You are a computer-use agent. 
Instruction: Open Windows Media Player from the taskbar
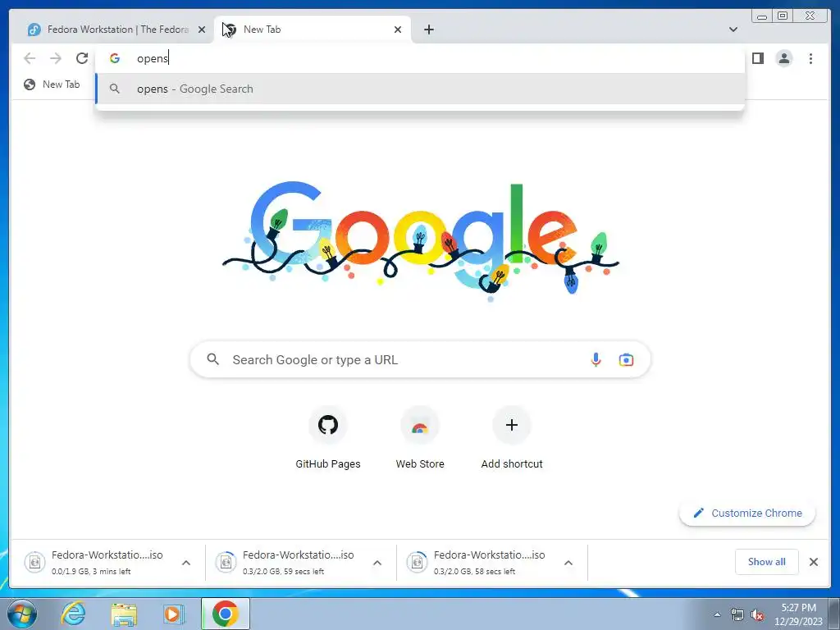174,614
